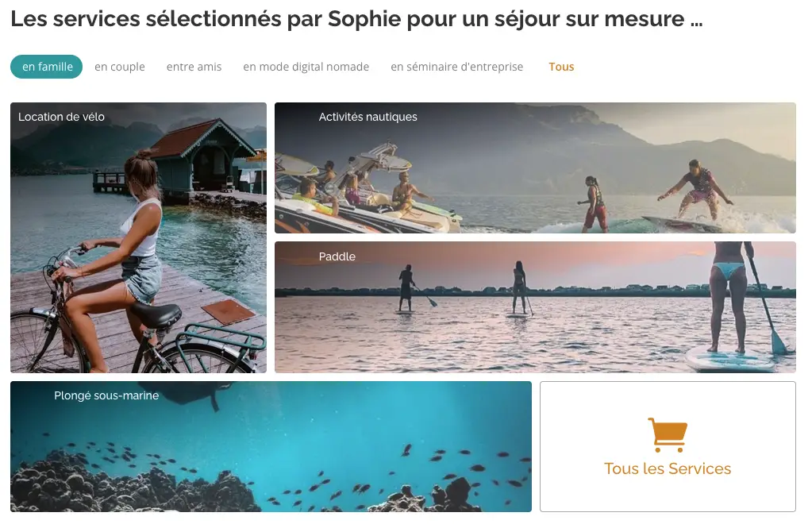Open the woman on bicycle photo tile
The width and height of the screenshot is (812, 528).
(x=138, y=238)
